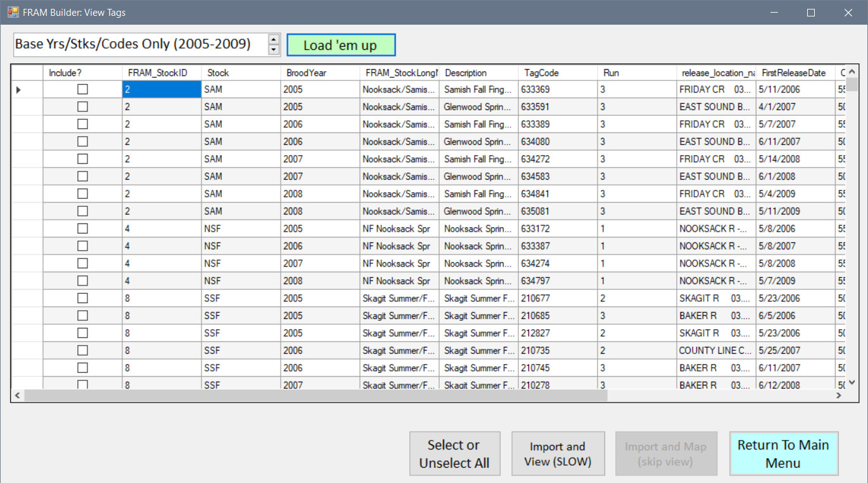The image size is (868, 483).
Task: Click Import and Map (skip view) button
Action: tap(666, 454)
